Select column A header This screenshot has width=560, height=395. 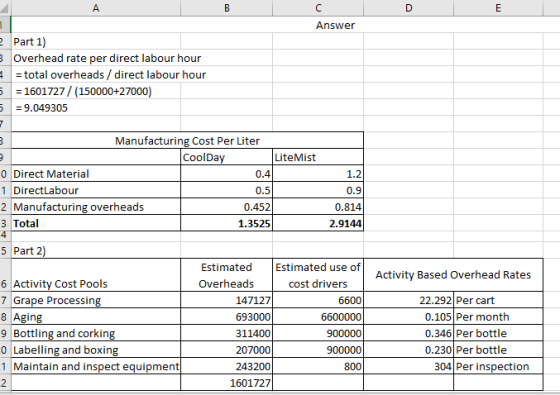point(96,8)
